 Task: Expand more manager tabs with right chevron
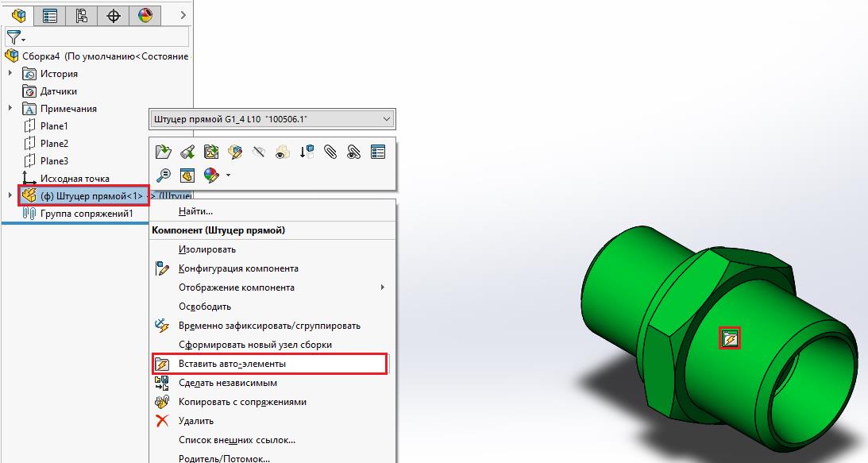coord(183,16)
